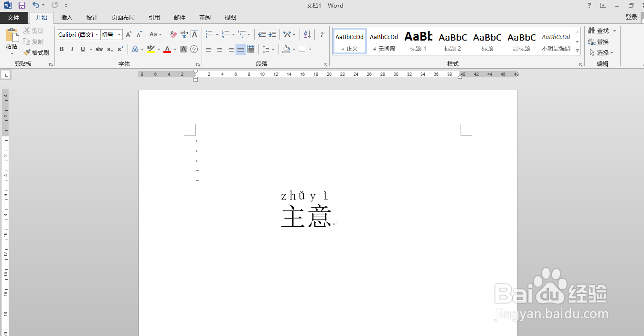Apply the No Spacing (无间隔) style
Image resolution: width=644 pixels, height=336 pixels.
point(384,41)
